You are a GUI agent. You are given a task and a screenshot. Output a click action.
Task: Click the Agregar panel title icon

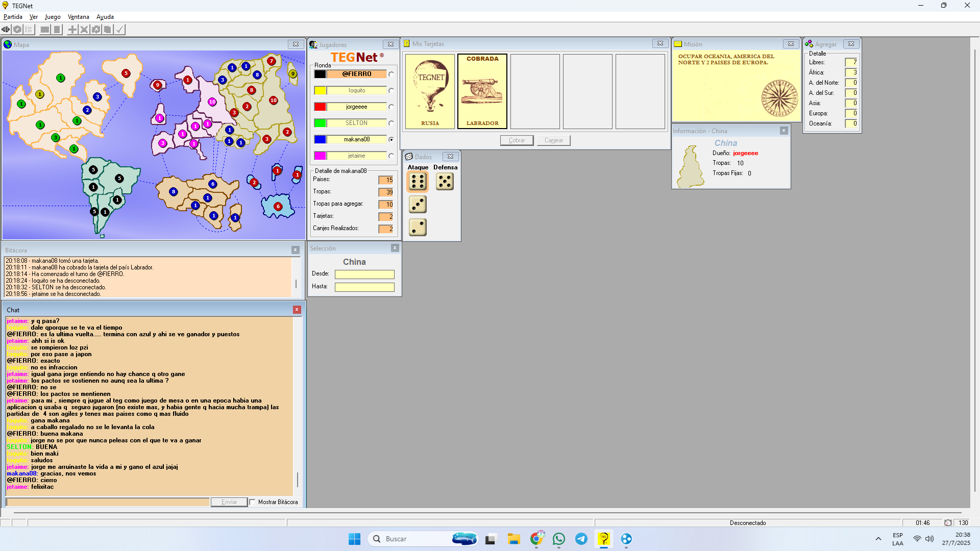click(809, 44)
